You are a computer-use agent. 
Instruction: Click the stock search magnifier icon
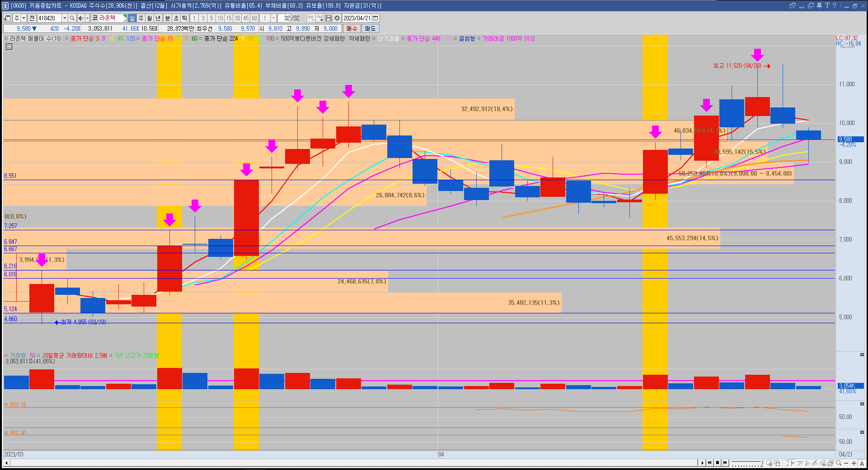point(72,18)
